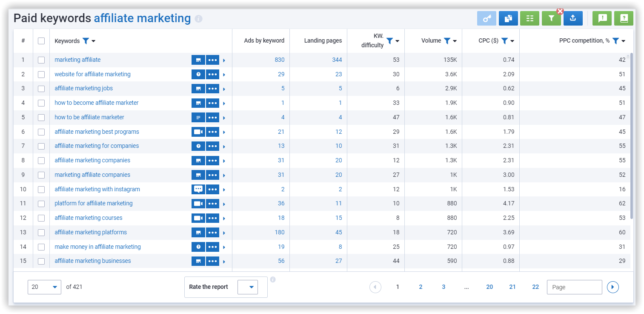Tick the checkbox for affiliate marketing jobs
Image resolution: width=644 pixels, height=314 pixels.
click(41, 89)
